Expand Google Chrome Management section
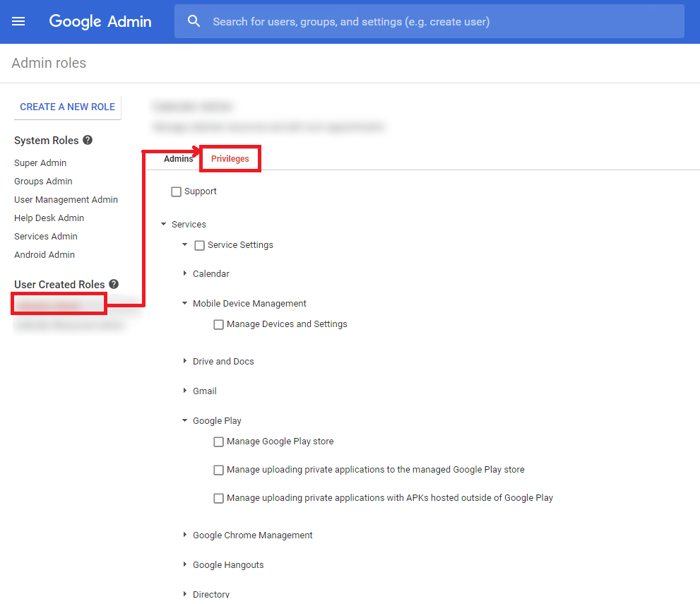Viewport: 700px width, 604px height. [x=185, y=535]
